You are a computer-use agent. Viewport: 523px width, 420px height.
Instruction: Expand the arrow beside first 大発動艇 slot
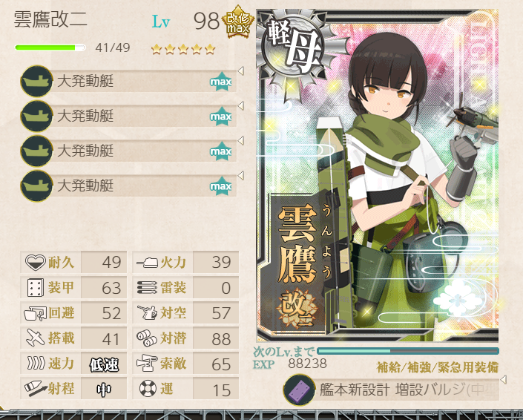(x=241, y=70)
